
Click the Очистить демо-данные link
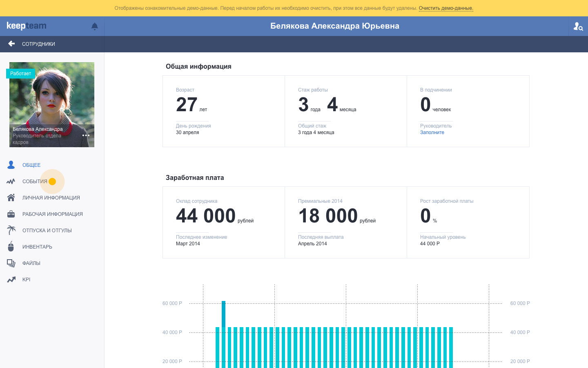[445, 8]
